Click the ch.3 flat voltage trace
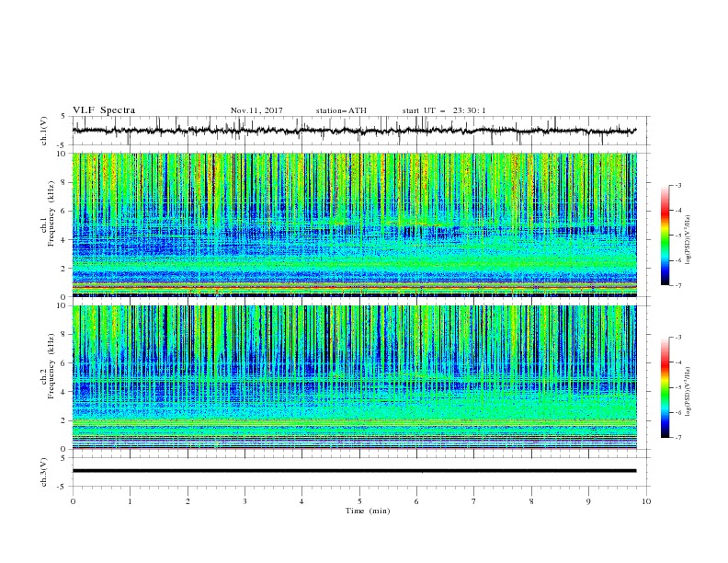Image resolution: width=728 pixels, height=563 pixels. tap(354, 471)
